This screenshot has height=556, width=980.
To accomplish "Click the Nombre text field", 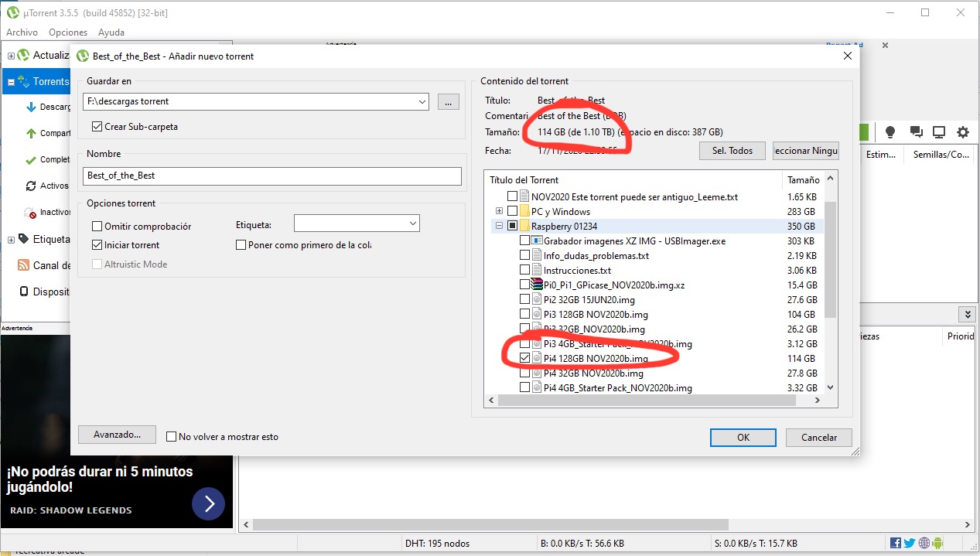I will click(271, 176).
